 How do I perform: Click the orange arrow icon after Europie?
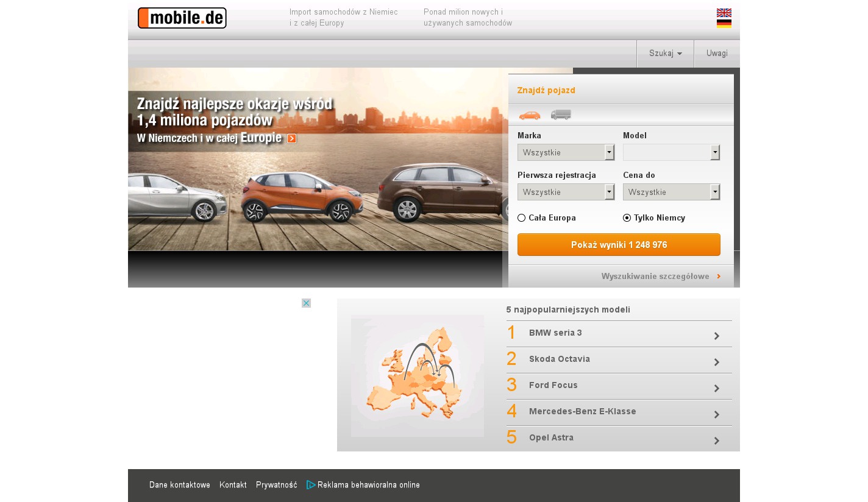tap(291, 138)
